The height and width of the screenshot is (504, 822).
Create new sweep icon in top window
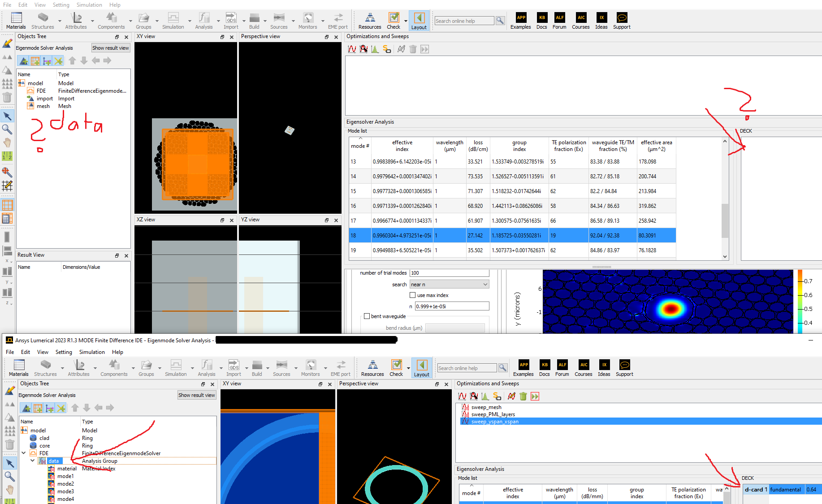pos(352,49)
